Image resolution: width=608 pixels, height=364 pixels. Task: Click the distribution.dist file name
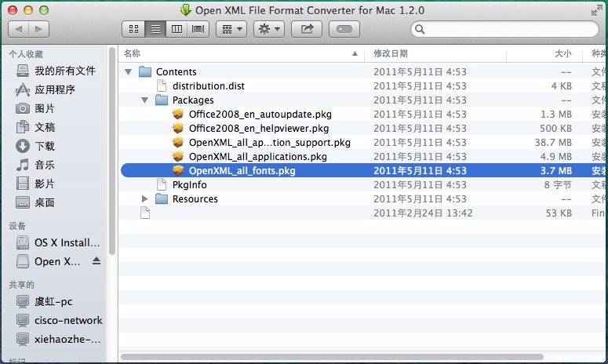[208, 86]
